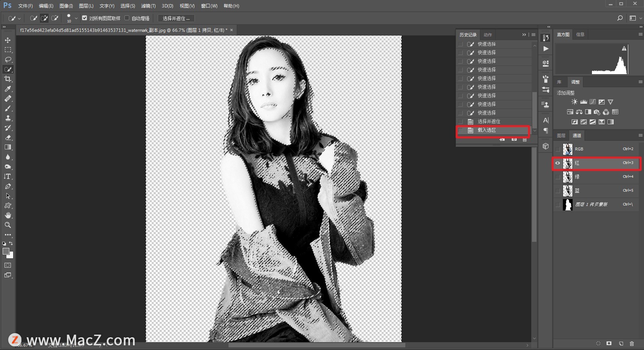Select the Quick Selection tool in toolbox
Screen dimensions: 644x350
(7, 69)
